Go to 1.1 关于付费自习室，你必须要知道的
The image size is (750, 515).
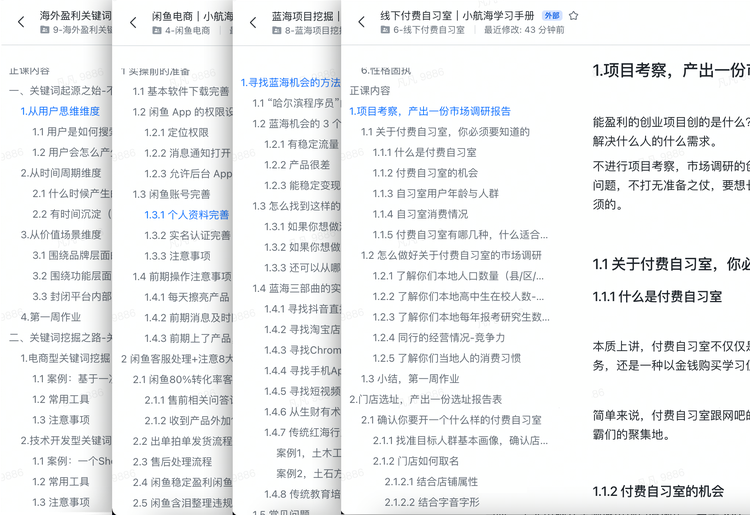tap(445, 132)
